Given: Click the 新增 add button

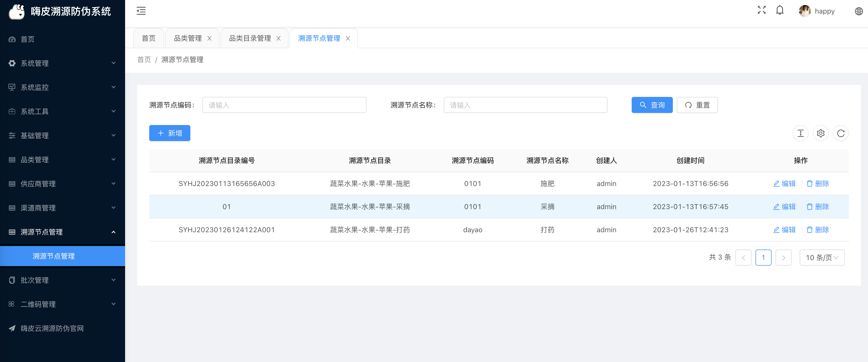Looking at the screenshot, I should pos(170,133).
